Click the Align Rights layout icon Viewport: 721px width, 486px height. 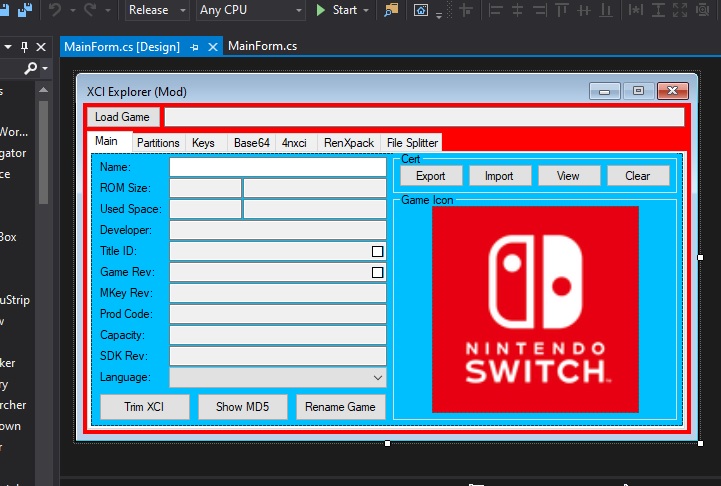pos(539,10)
